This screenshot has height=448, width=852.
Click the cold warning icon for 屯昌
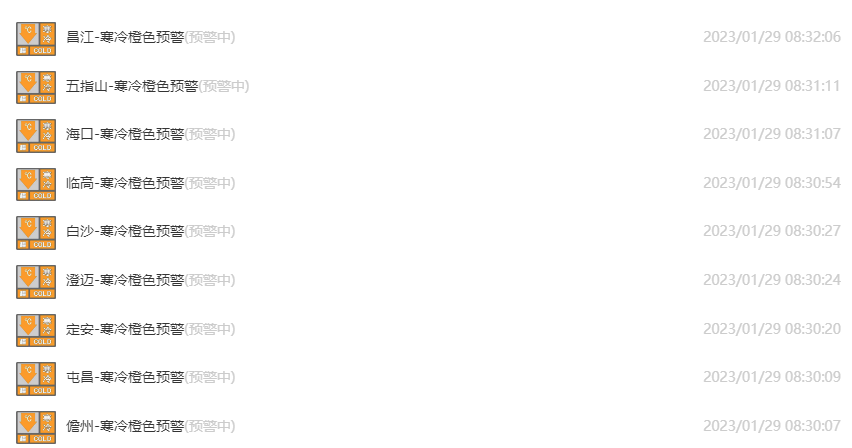point(36,379)
